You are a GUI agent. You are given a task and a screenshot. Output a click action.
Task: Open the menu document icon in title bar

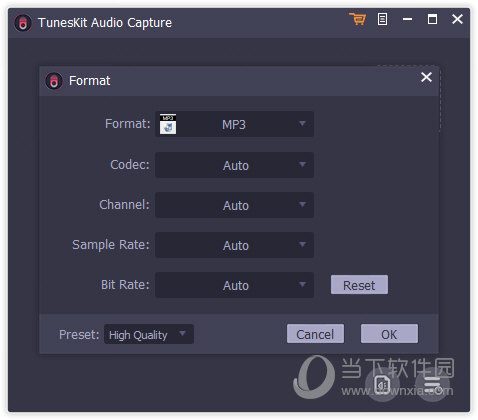click(382, 19)
